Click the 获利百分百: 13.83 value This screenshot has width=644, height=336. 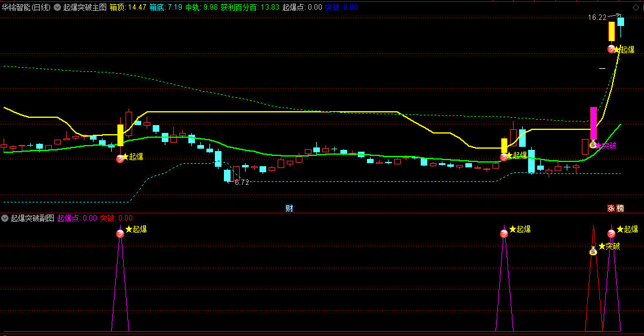click(250, 7)
